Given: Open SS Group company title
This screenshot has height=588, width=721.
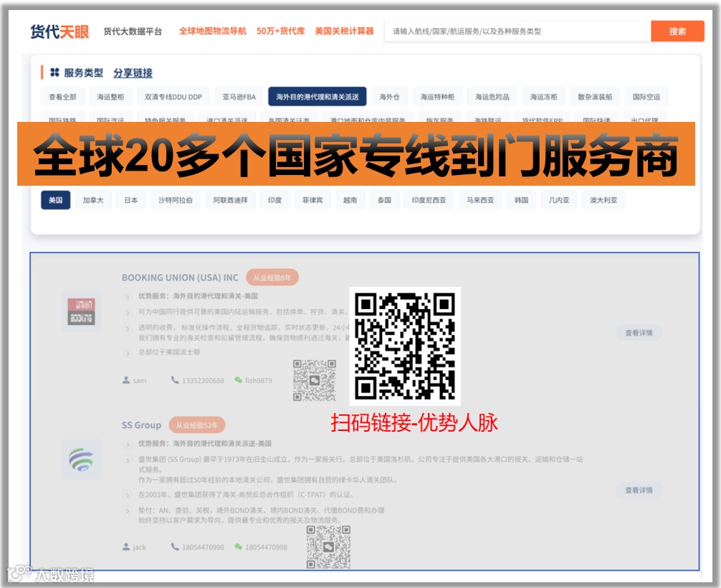Looking at the screenshot, I should pyautogui.click(x=142, y=425).
